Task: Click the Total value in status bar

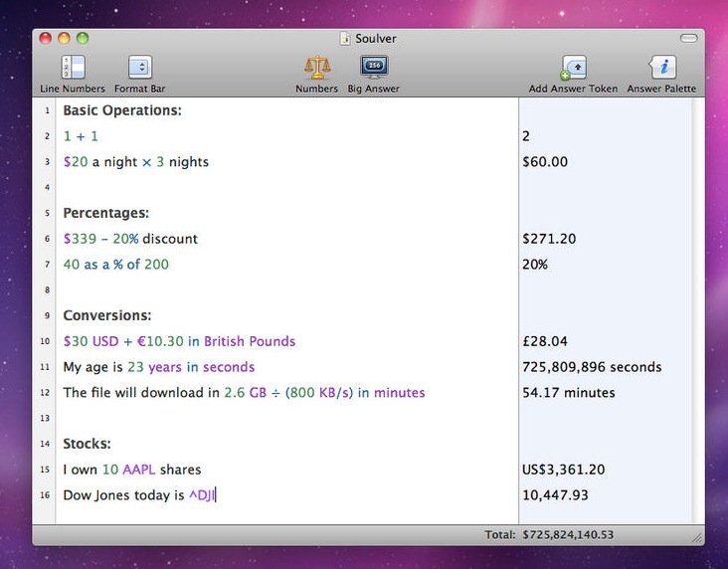Action: pos(568,535)
